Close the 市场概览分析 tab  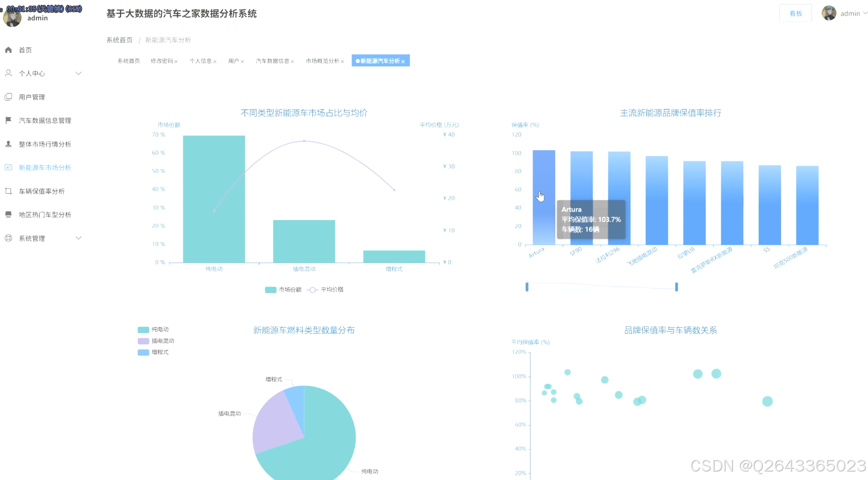coord(343,61)
